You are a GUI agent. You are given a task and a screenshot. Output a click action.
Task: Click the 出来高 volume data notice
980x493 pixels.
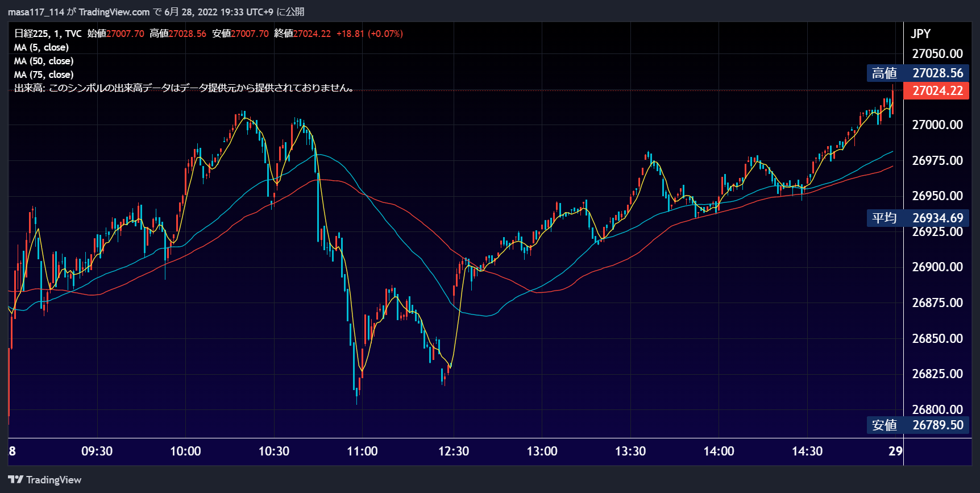coord(185,88)
